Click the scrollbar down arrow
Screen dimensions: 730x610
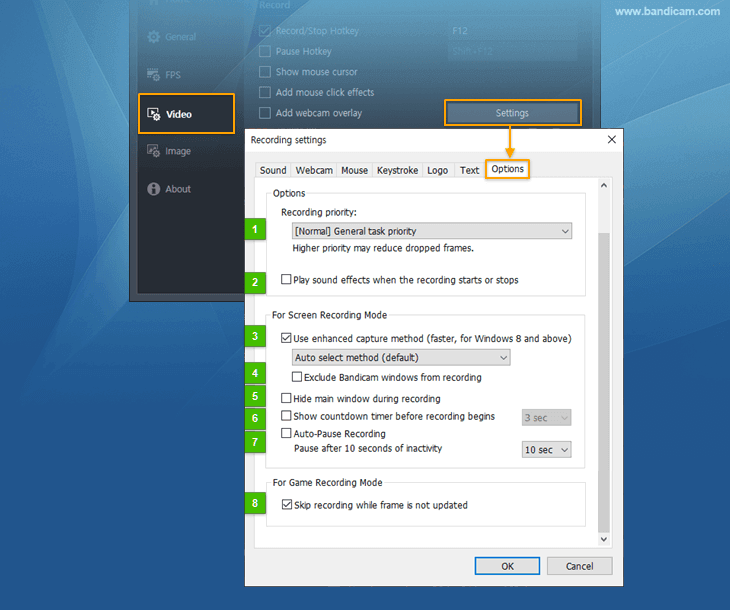[x=604, y=539]
